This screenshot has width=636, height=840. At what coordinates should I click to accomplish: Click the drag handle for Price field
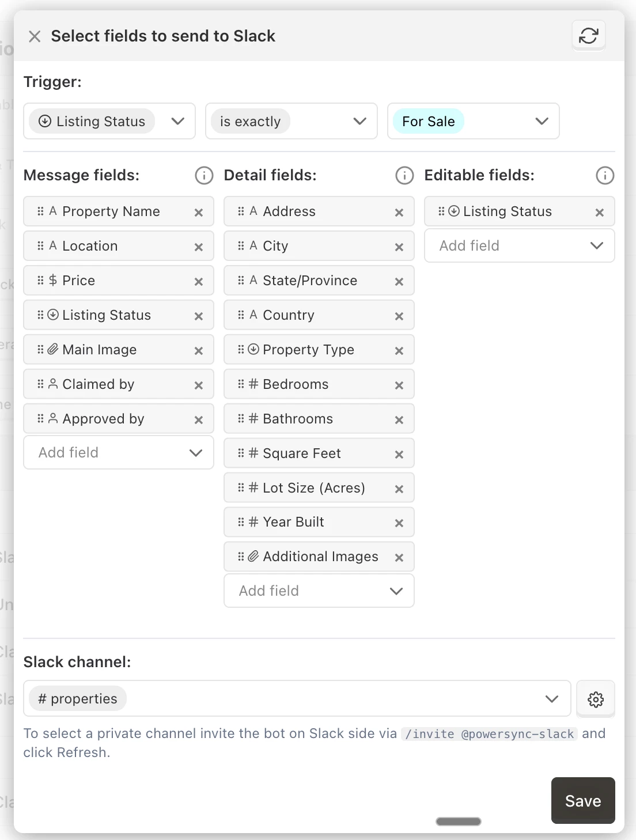(40, 281)
